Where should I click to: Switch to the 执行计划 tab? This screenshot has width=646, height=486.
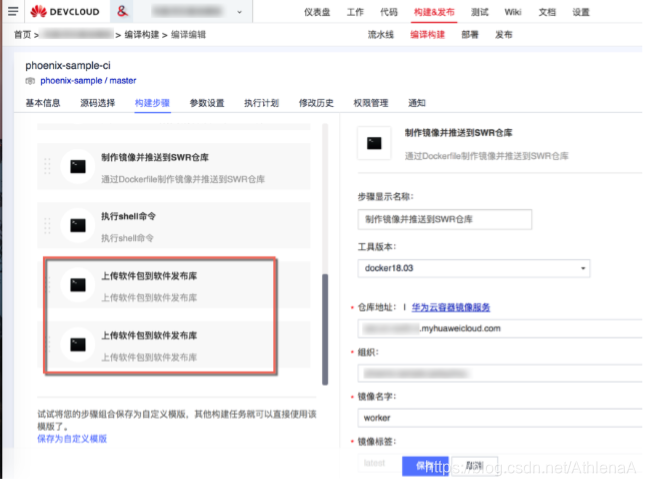point(261,103)
